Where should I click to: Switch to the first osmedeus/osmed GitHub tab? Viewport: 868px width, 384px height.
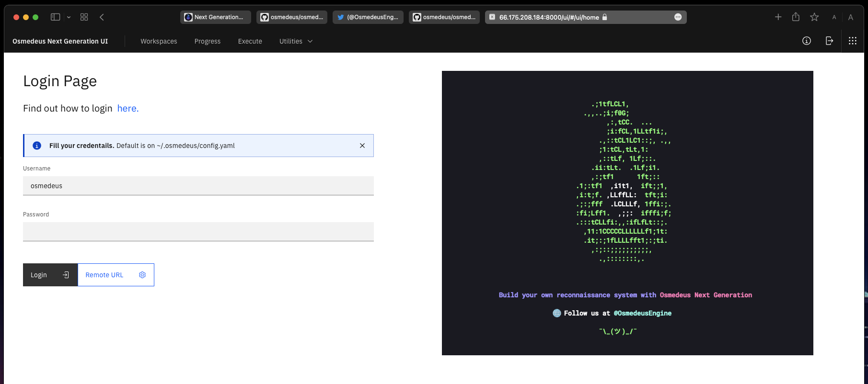click(292, 17)
